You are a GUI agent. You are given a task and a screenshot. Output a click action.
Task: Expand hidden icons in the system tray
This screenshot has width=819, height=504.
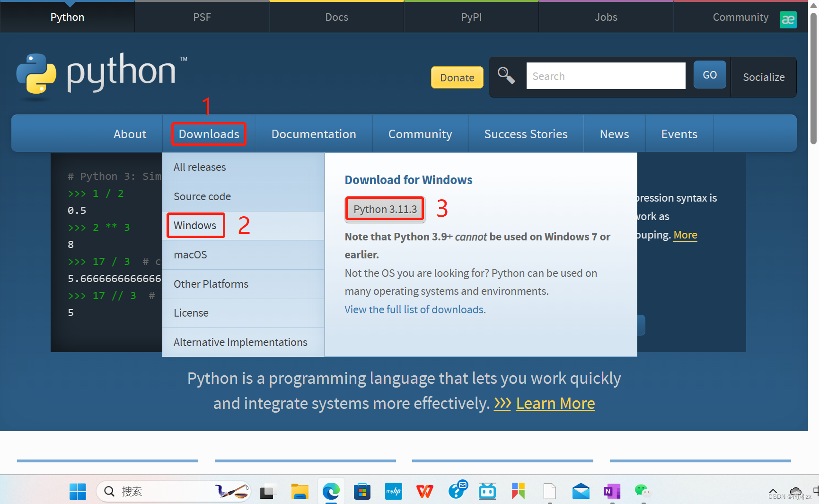(773, 491)
